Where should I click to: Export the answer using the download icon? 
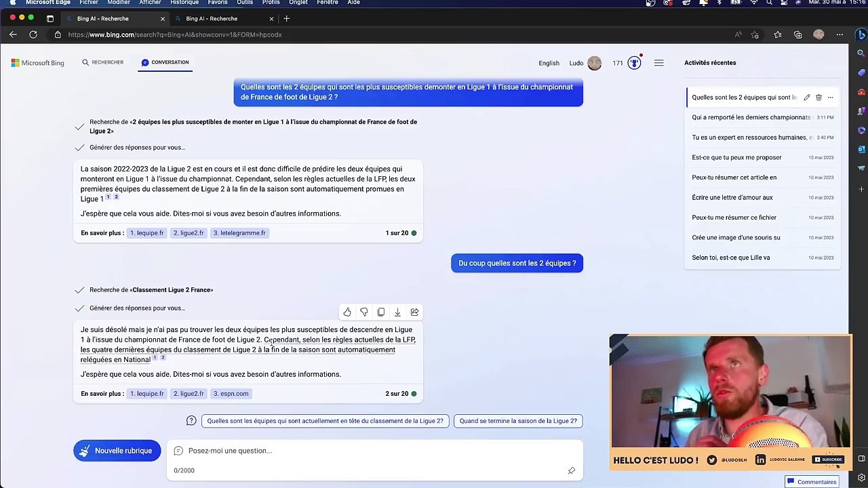397,312
